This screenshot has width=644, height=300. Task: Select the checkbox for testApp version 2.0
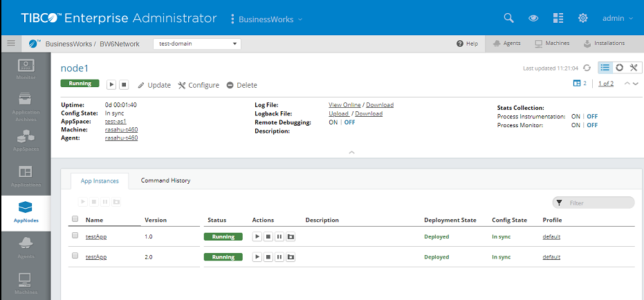point(75,256)
